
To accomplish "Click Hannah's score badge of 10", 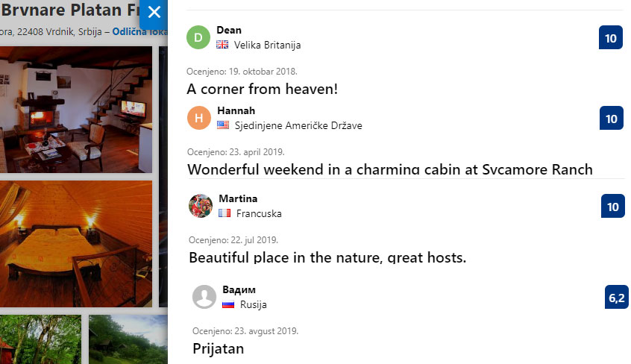I will click(x=612, y=119).
